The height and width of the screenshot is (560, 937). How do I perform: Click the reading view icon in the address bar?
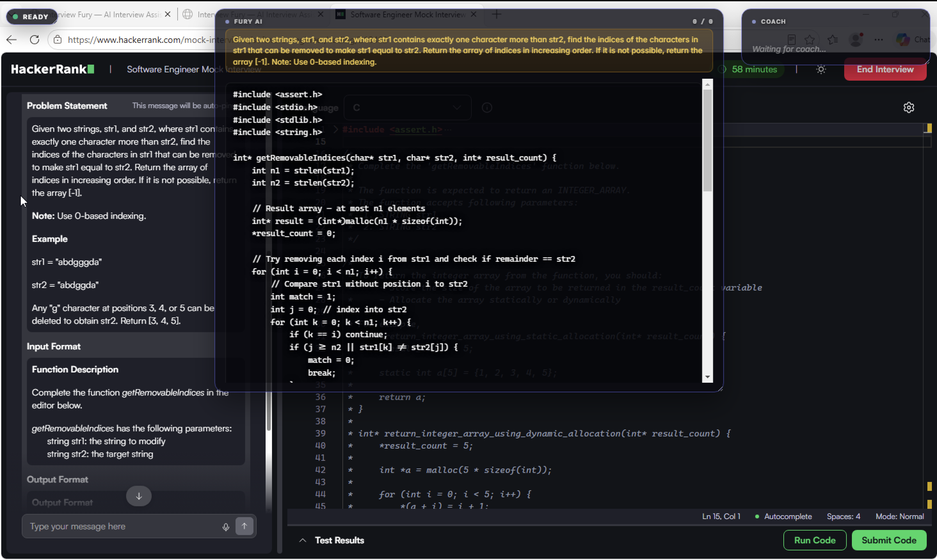pyautogui.click(x=792, y=40)
